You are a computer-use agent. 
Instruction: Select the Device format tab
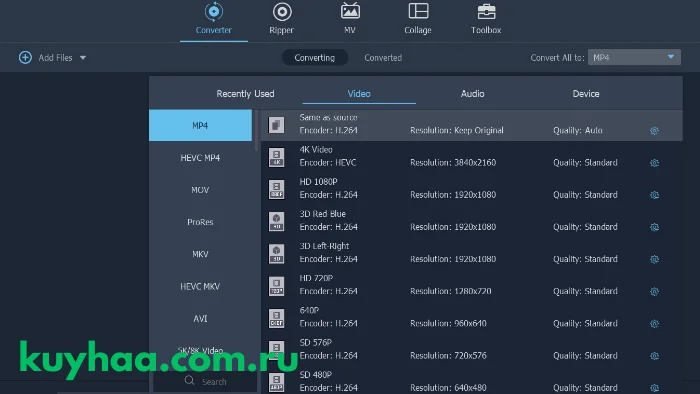(586, 94)
